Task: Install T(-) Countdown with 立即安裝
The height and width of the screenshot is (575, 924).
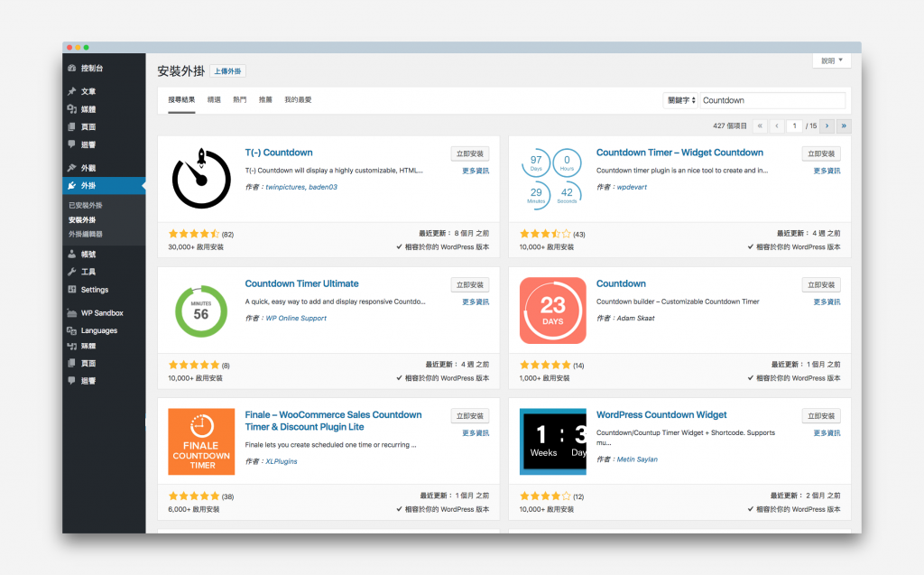Action: (469, 154)
